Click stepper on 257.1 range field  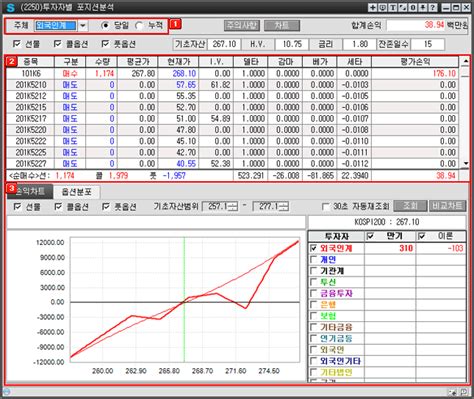click(x=233, y=207)
